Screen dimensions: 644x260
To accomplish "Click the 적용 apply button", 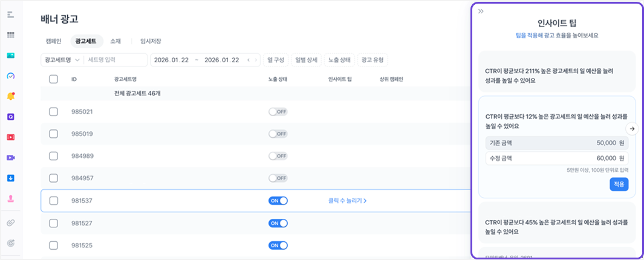I will (x=619, y=184).
